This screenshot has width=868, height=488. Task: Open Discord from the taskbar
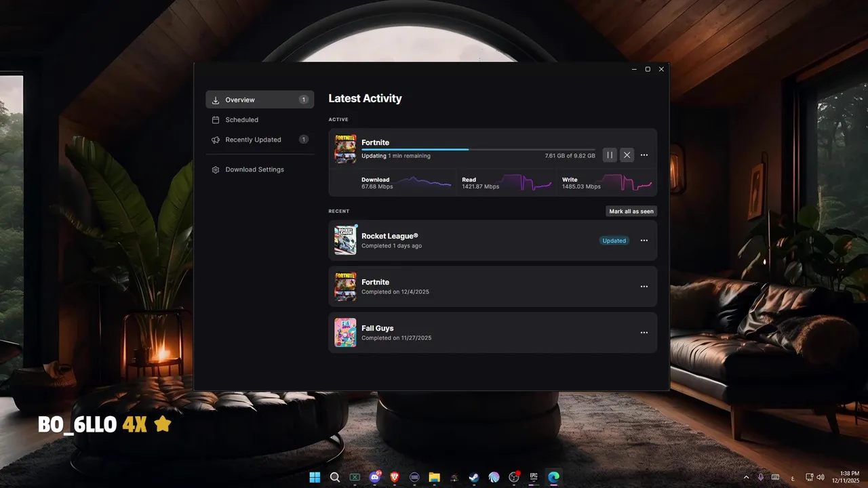pos(374,477)
